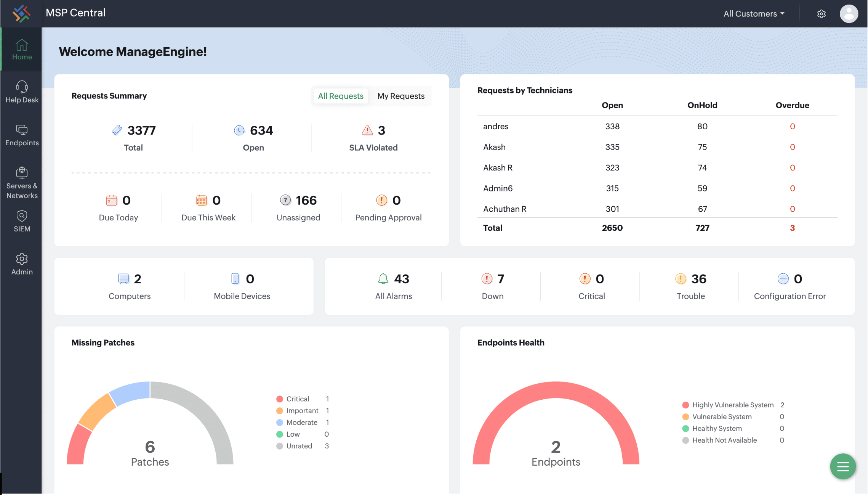
Task: Click the 75 OnHold value for Akash
Action: 702,147
